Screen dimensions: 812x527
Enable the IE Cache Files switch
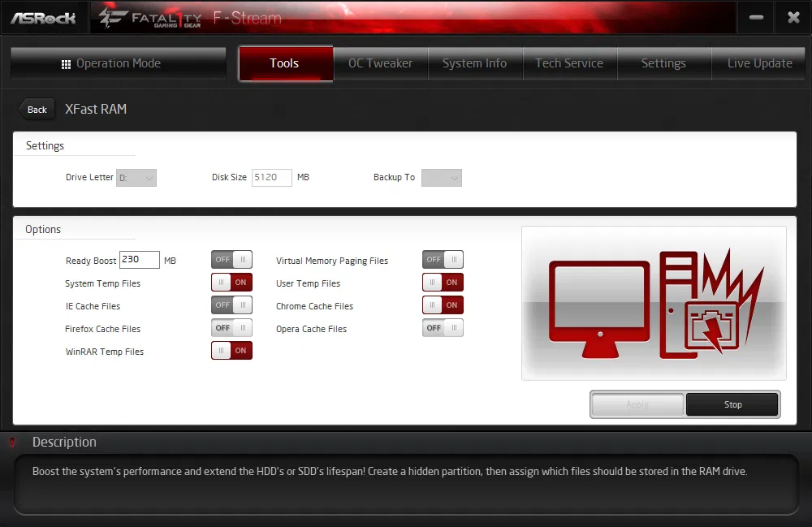pyautogui.click(x=231, y=305)
